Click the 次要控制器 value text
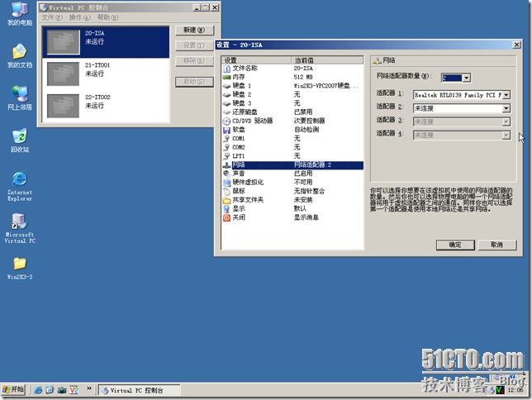532x400 pixels. coord(309,121)
